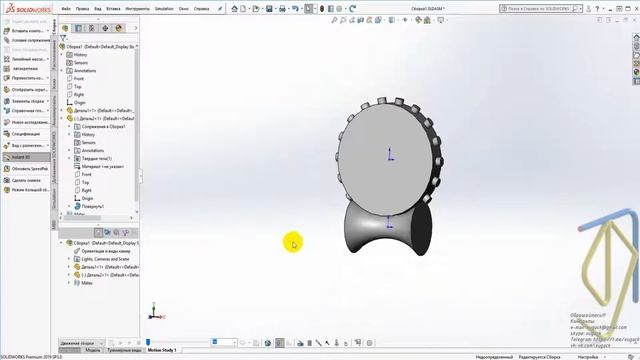Select the Motion Study 1 tab

[x=162, y=350]
